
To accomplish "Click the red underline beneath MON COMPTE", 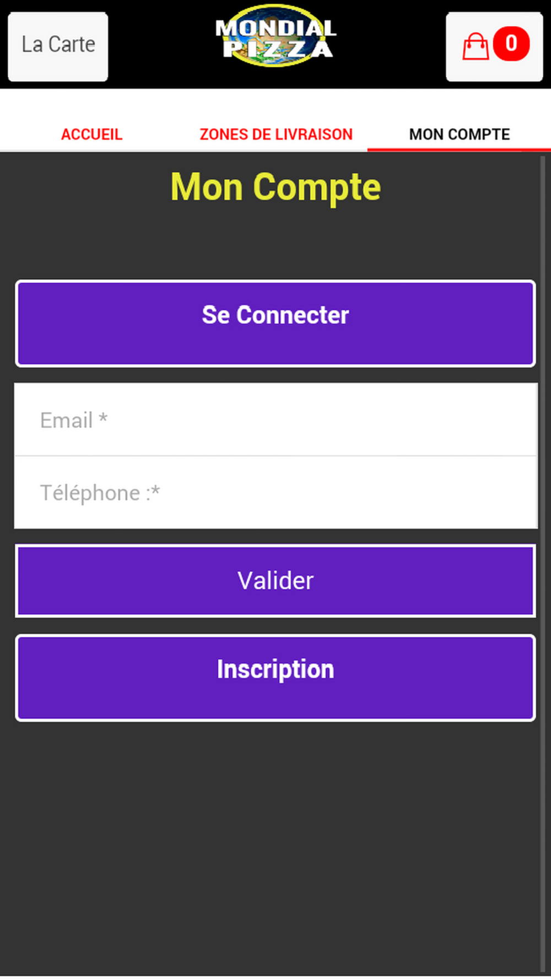I will (x=459, y=149).
